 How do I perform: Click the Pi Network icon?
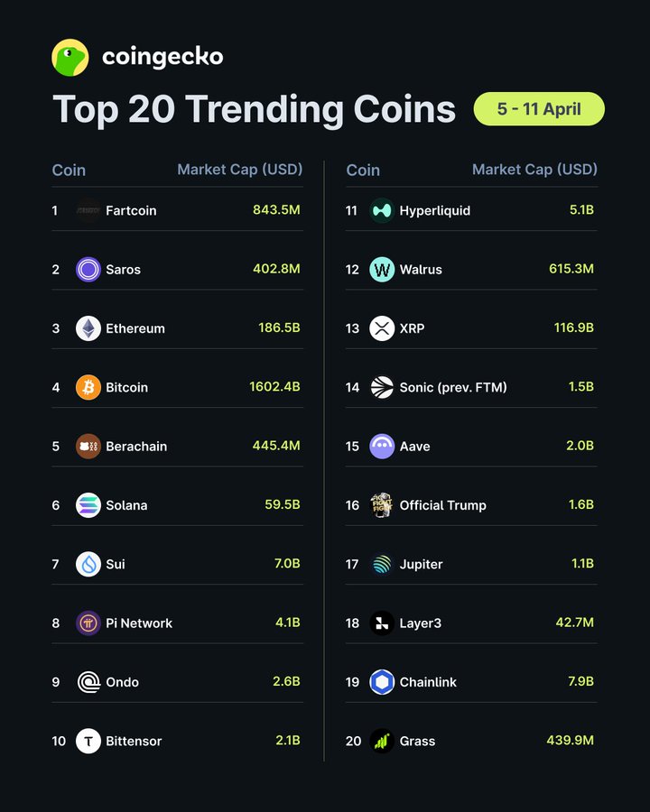[88, 623]
